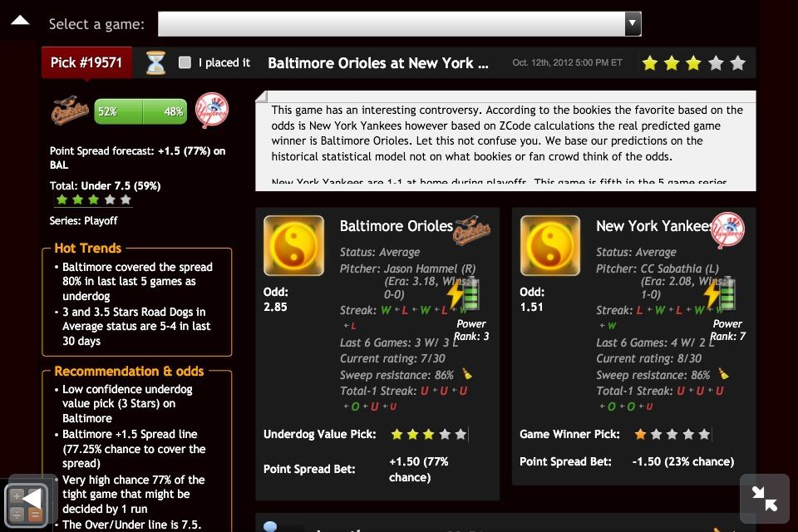This screenshot has width=798, height=532.
Task: Click the dropdown arrow of game selector
Action: tap(633, 24)
